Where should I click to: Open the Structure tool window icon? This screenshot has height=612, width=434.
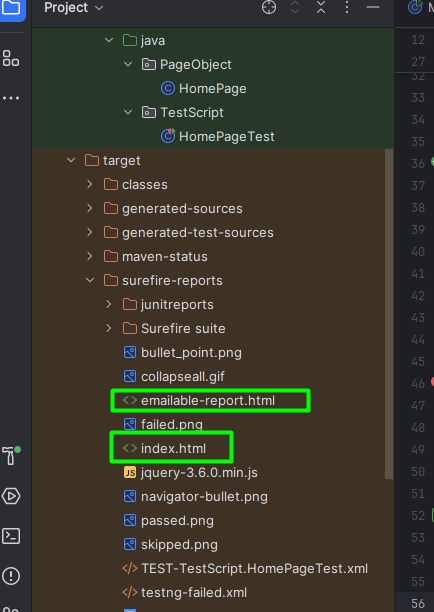(x=11, y=58)
